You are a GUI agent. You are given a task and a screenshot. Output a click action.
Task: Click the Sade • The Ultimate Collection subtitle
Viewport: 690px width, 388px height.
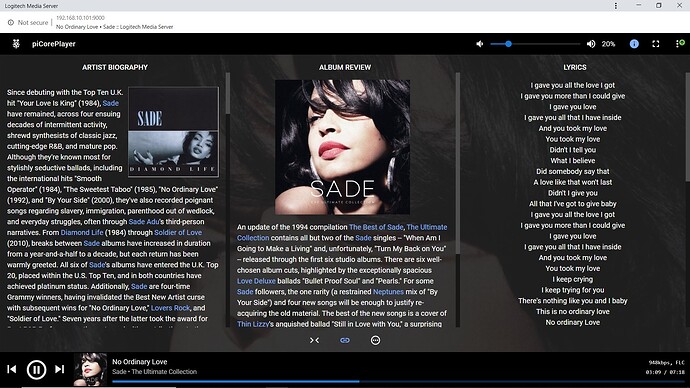[154, 372]
